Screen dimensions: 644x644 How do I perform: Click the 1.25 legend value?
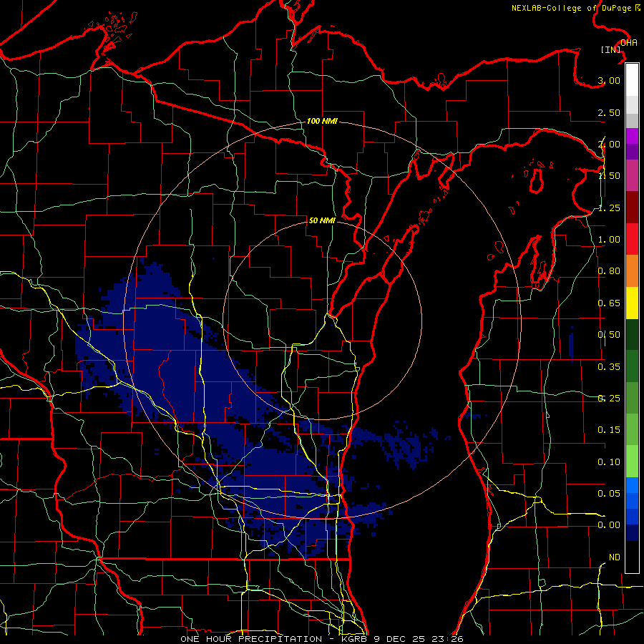(x=609, y=208)
